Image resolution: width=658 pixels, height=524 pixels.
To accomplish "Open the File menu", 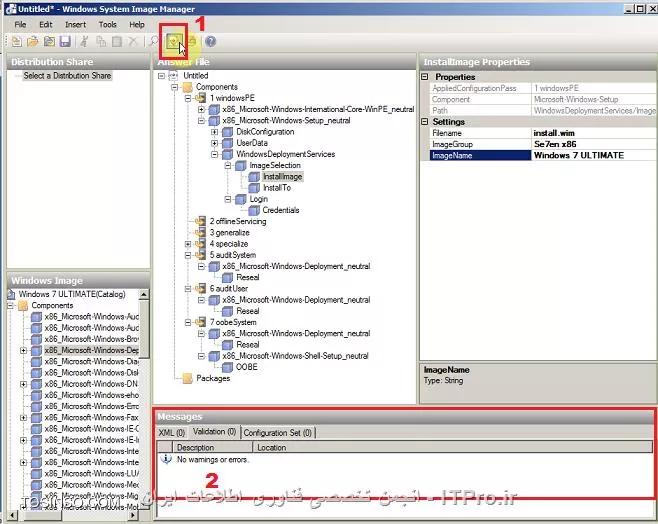I will click(x=20, y=24).
